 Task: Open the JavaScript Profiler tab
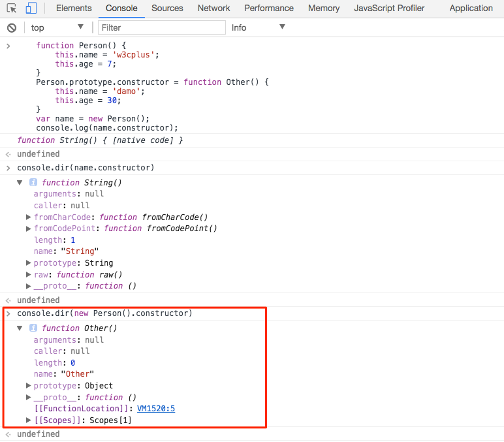point(389,8)
